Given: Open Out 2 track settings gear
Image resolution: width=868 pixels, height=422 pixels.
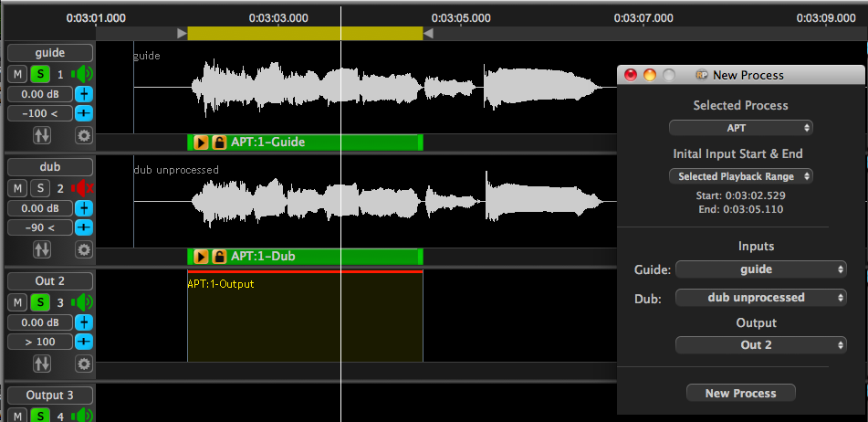Looking at the screenshot, I should pyautogui.click(x=84, y=364).
